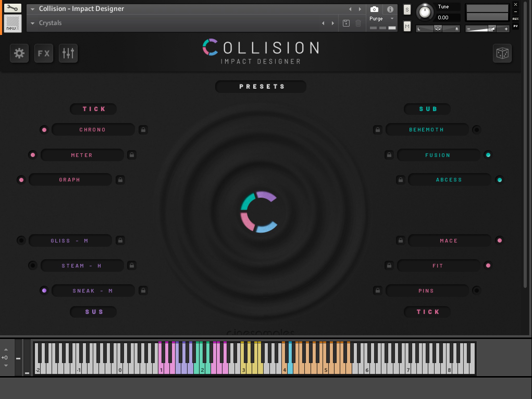Expand the Collision instrument name dropdown

33,9
